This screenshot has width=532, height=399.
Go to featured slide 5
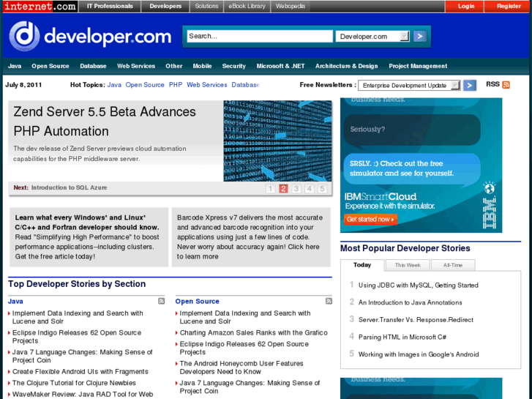(322, 188)
